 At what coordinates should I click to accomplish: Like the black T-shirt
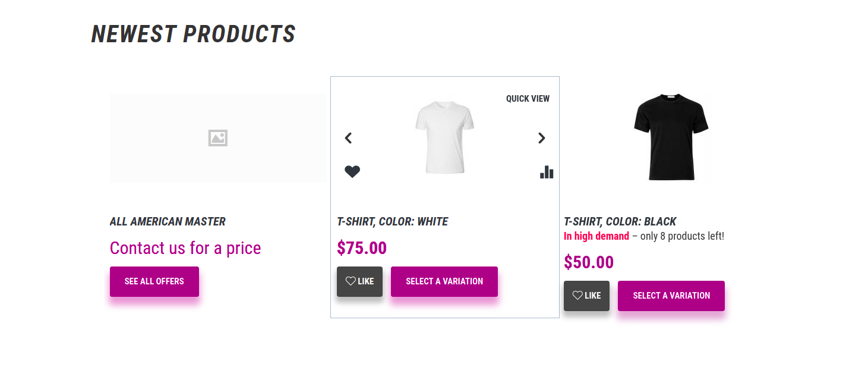click(x=586, y=296)
